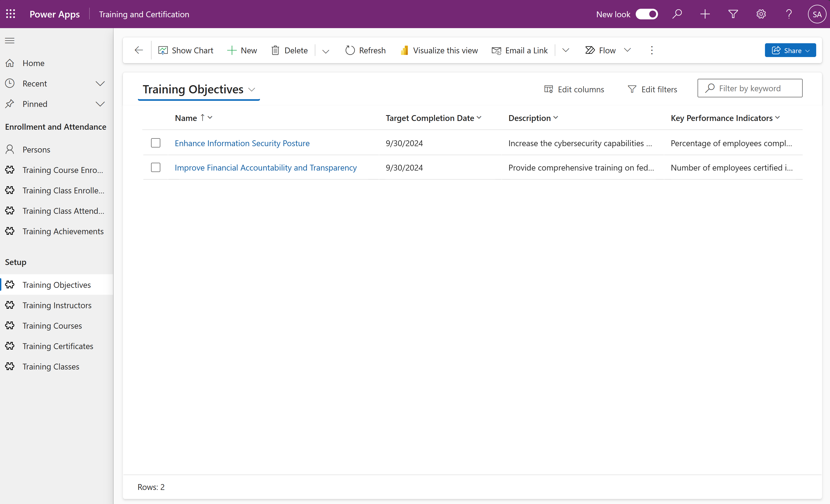Open the app launcher waffle icon
The width and height of the screenshot is (830, 504).
(x=10, y=14)
